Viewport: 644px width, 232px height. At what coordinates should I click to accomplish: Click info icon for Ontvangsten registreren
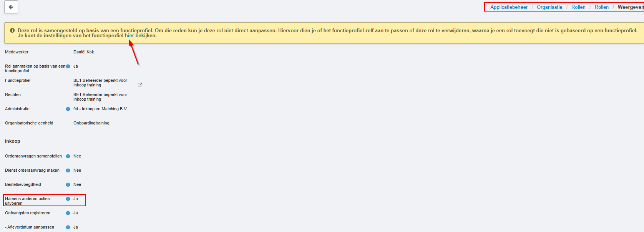68,213
